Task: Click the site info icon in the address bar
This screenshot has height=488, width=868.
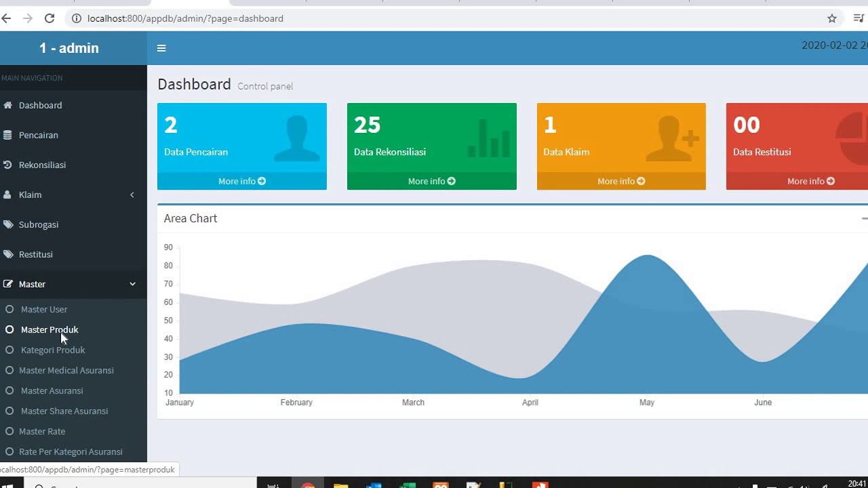Action: pos(77,18)
